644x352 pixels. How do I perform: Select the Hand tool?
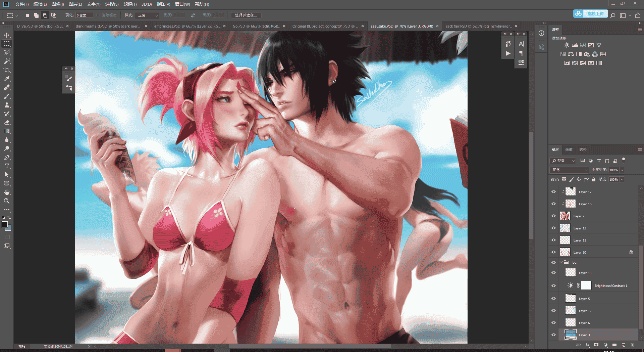click(x=7, y=192)
